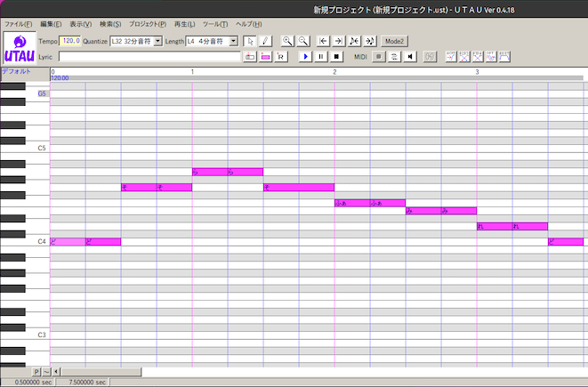Click the zoom out magnifier icon
Viewport: 588px width, 387px height.
click(302, 41)
